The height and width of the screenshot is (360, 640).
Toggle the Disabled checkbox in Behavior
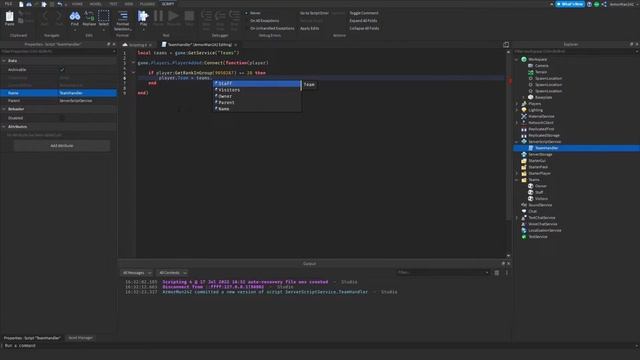pyautogui.click(x=62, y=118)
